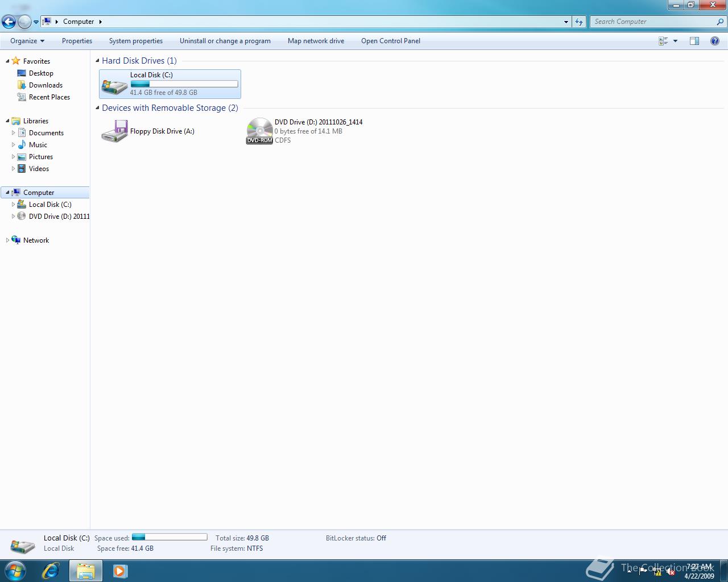Viewport: 728px width, 582px height.
Task: Select the Floppy Disk Drive (A:) icon
Action: pos(114,131)
